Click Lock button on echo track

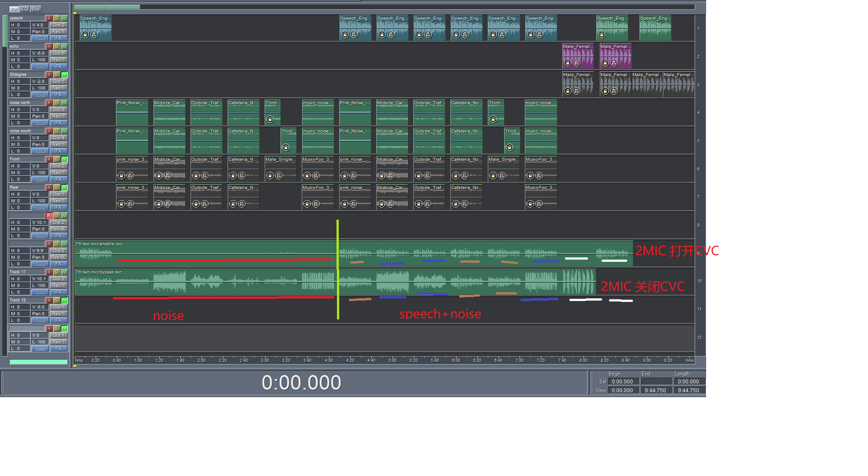click(40, 67)
